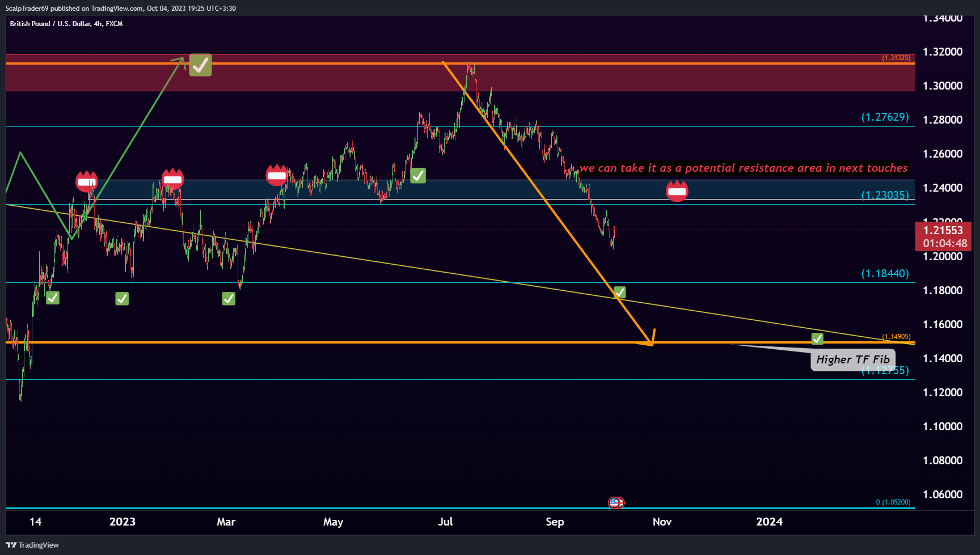Click the Mar label on the time axis
The height and width of the screenshot is (555, 980).
226,522
